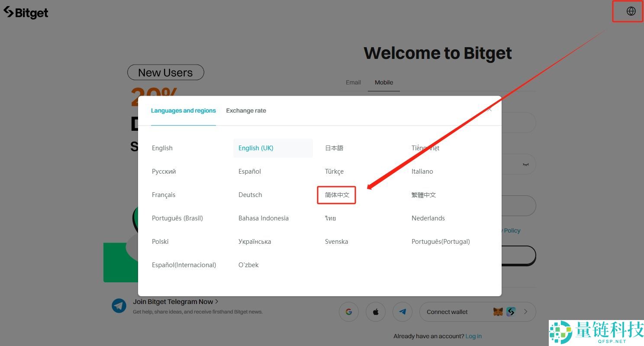The image size is (644, 346).
Task: Toggle password visibility with the eye icon
Action: [x=525, y=164]
